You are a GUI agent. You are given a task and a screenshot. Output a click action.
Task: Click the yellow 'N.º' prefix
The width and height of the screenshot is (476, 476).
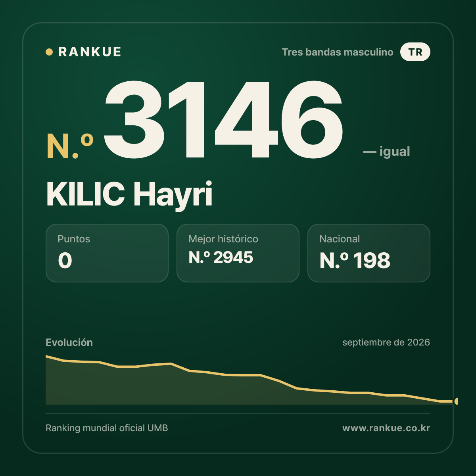pos(70,146)
